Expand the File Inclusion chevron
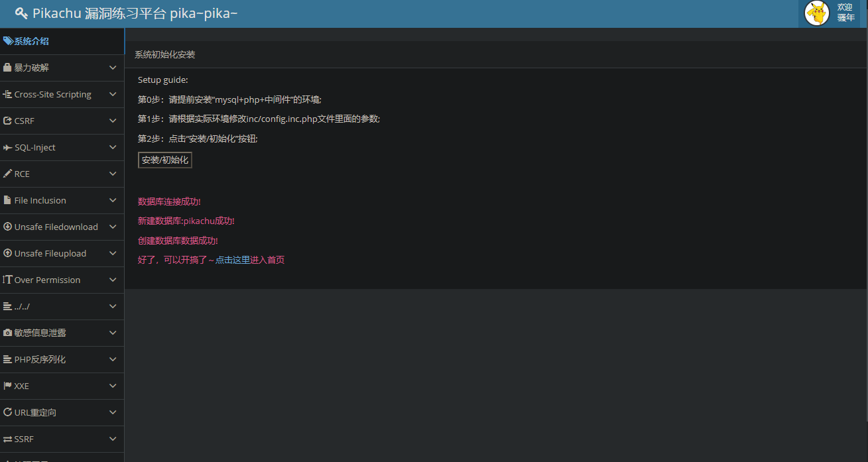The image size is (868, 462). (x=113, y=200)
